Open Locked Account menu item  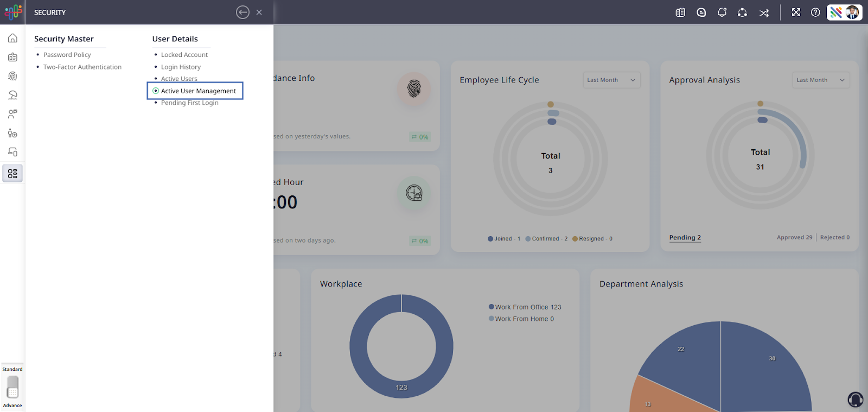[184, 55]
